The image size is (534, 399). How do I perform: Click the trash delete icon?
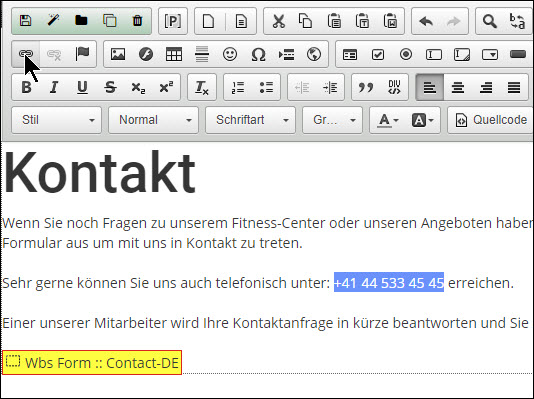137,21
